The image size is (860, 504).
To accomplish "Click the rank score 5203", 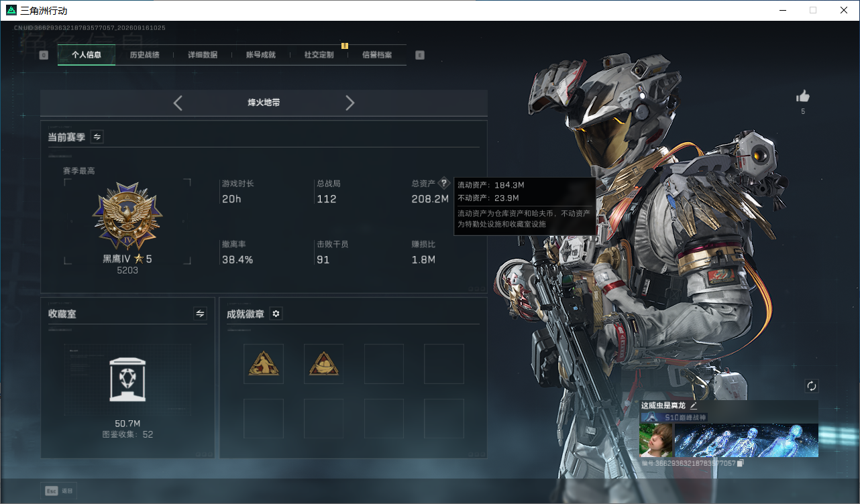I will pyautogui.click(x=127, y=271).
